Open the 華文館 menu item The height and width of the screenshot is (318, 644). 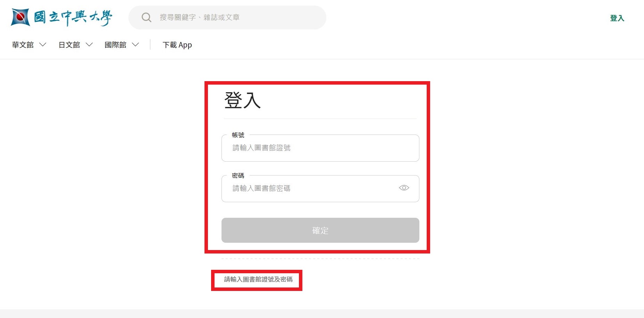[x=23, y=45]
